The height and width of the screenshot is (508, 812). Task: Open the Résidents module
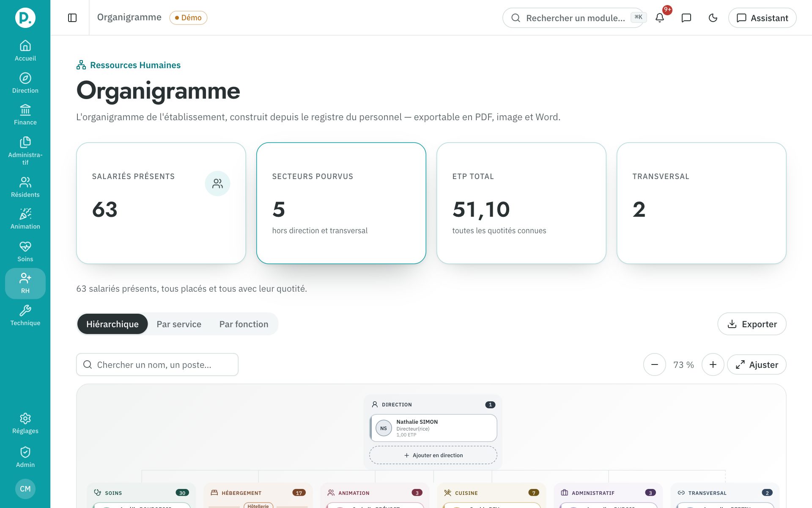(25, 187)
